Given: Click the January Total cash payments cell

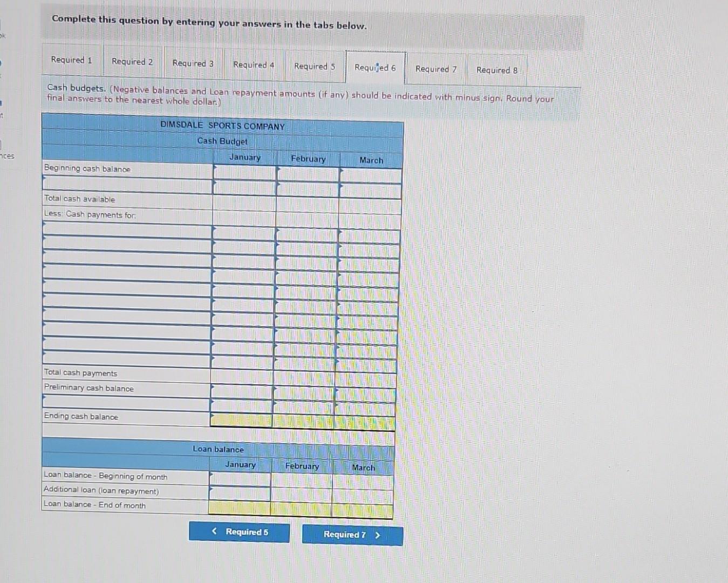Looking at the screenshot, I should click(x=242, y=376).
